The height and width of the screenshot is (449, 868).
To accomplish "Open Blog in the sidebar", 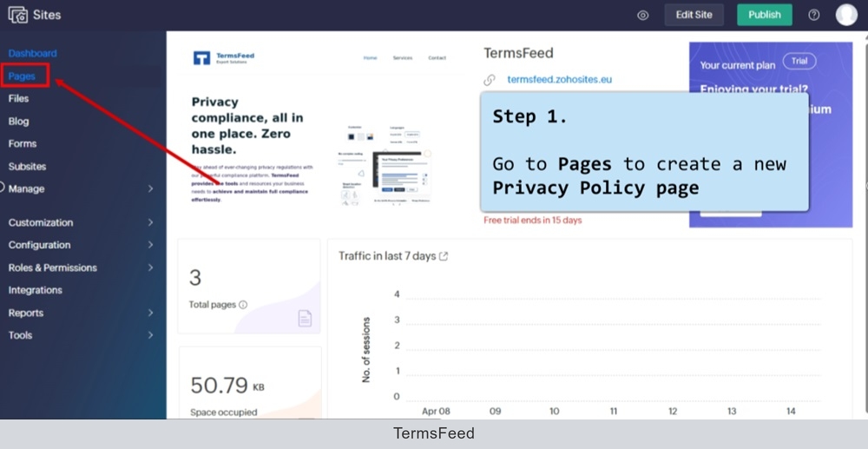I will point(19,122).
